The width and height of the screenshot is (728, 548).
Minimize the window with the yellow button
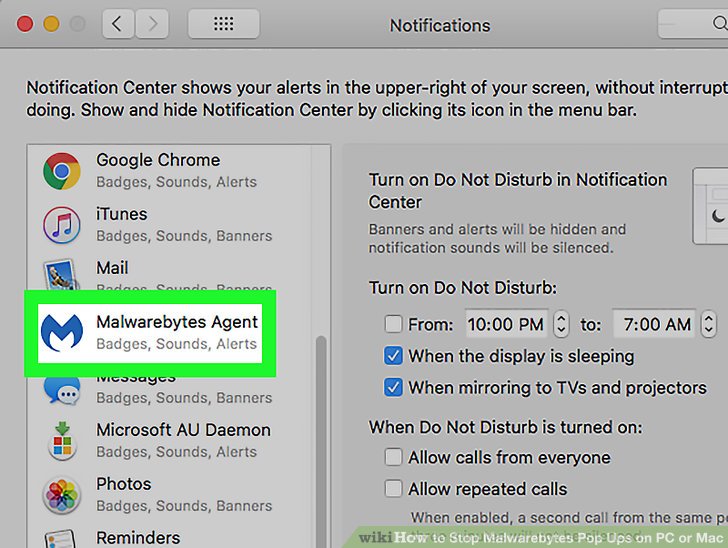(52, 24)
